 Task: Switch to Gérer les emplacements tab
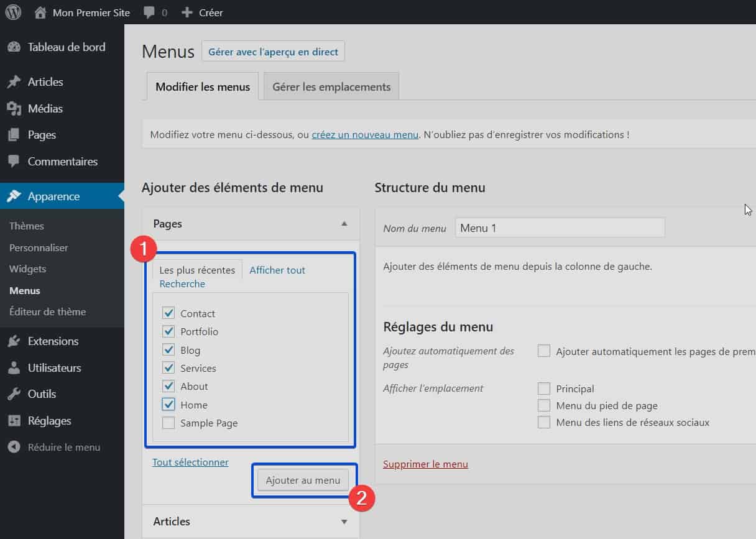[331, 87]
